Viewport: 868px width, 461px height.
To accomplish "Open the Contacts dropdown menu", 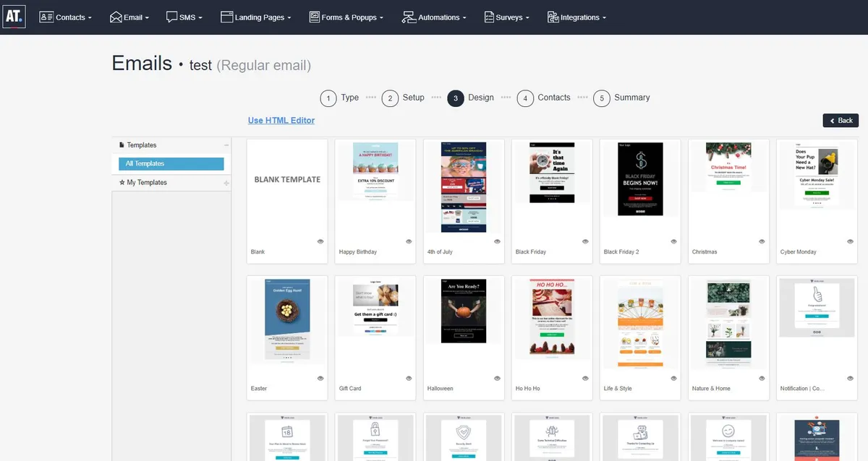I will (66, 17).
